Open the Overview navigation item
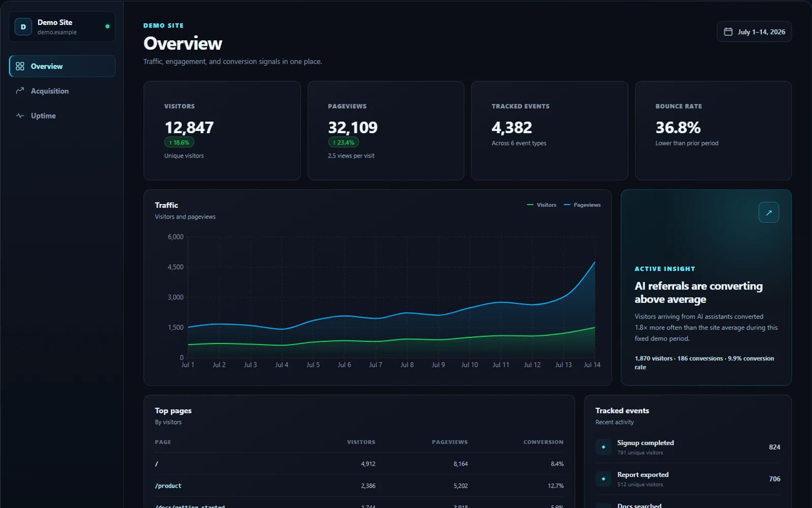Screen dimensions: 812x508 click(62, 66)
